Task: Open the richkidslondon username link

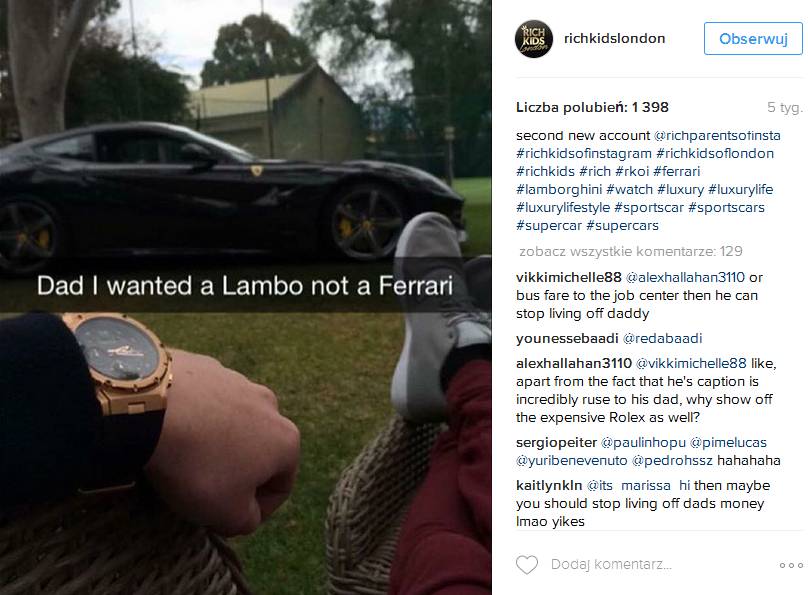Action: pyautogui.click(x=614, y=39)
